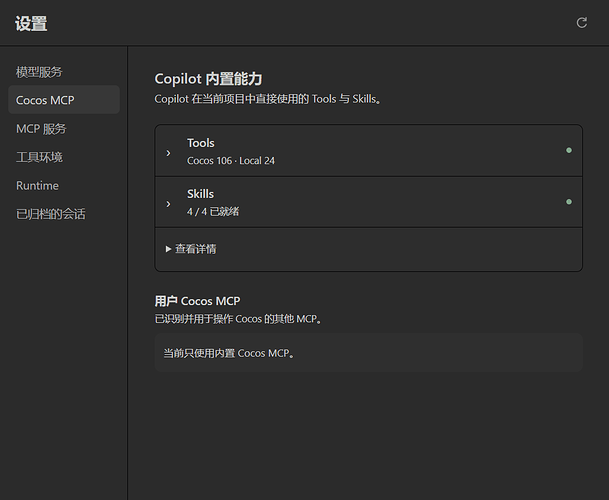
Task: Expand the Tools row chevron
Action: [x=168, y=153]
